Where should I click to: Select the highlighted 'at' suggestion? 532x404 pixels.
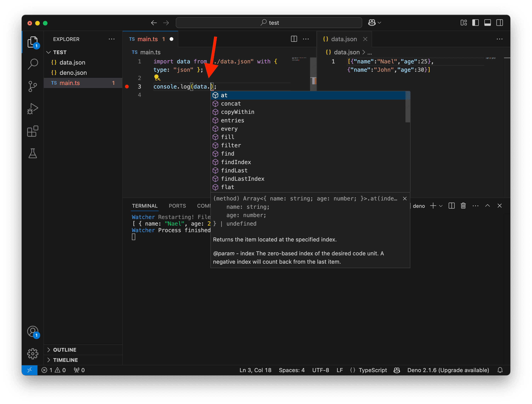(x=308, y=95)
